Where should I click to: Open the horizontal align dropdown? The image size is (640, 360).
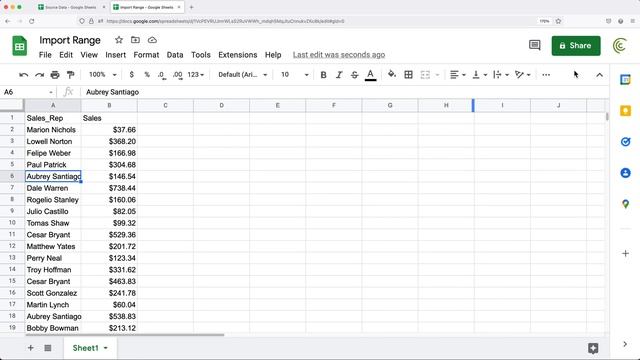coord(457,75)
